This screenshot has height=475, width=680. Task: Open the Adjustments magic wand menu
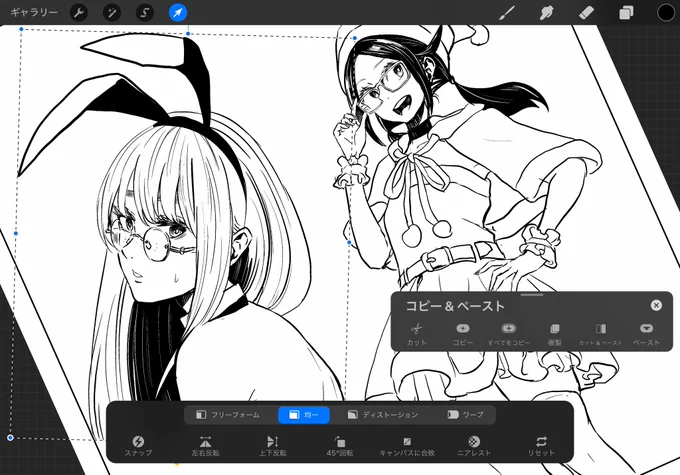click(111, 13)
